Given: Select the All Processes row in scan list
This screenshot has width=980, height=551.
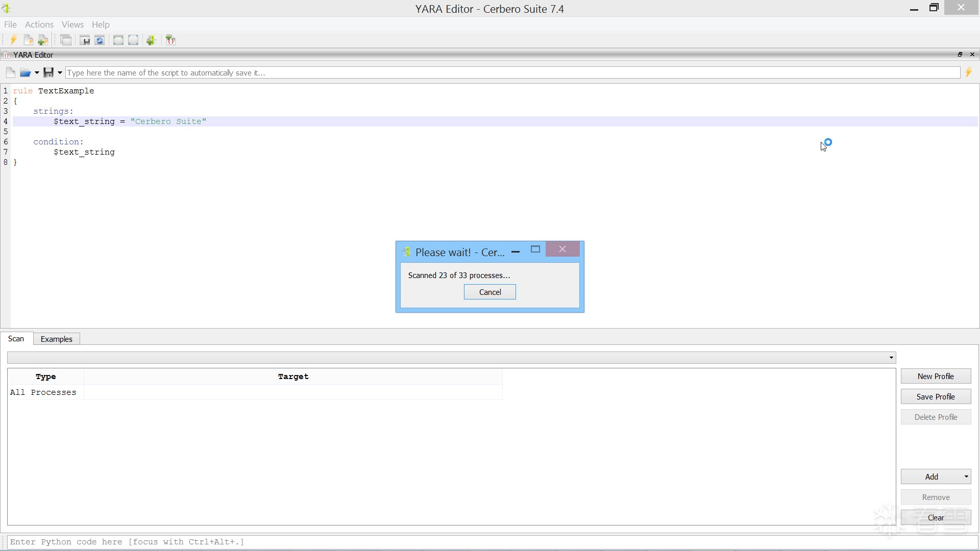Looking at the screenshot, I should tap(43, 392).
